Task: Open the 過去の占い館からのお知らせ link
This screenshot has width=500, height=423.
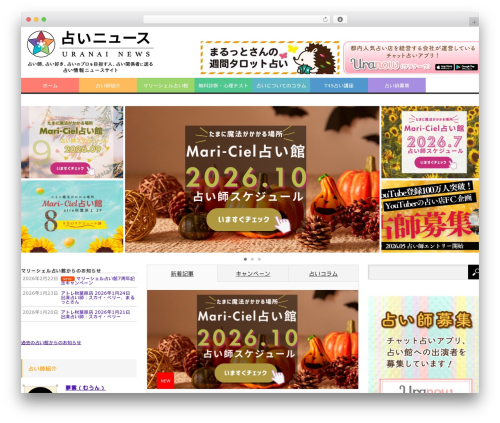Action: 51,342
